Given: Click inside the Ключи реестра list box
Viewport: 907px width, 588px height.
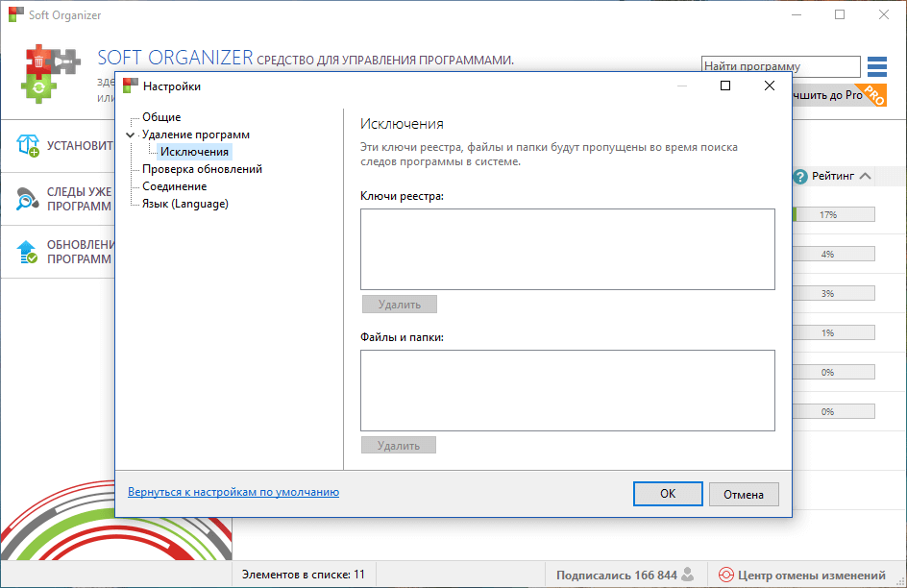Looking at the screenshot, I should click(568, 249).
